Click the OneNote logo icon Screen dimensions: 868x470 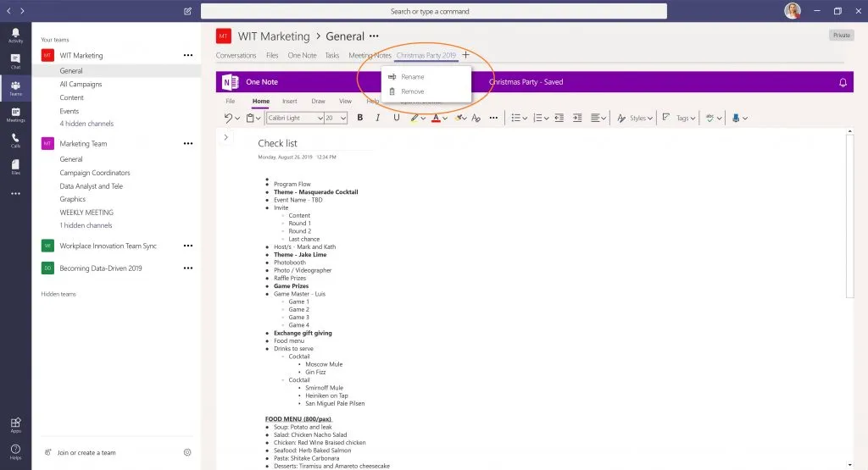tap(230, 82)
